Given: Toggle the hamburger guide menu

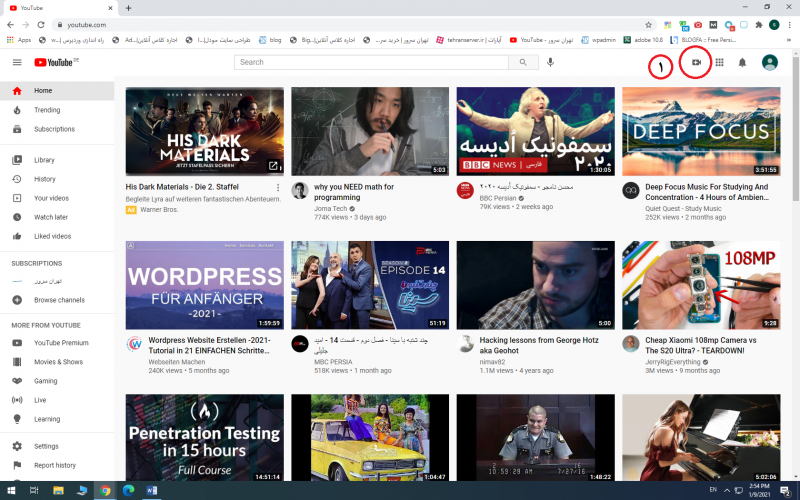Looking at the screenshot, I should point(17,62).
